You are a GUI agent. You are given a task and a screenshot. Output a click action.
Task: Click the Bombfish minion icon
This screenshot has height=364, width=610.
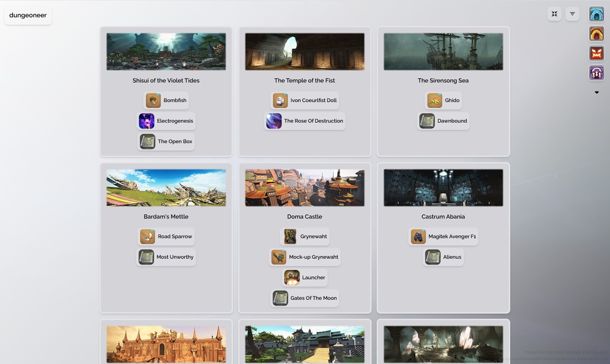point(154,100)
